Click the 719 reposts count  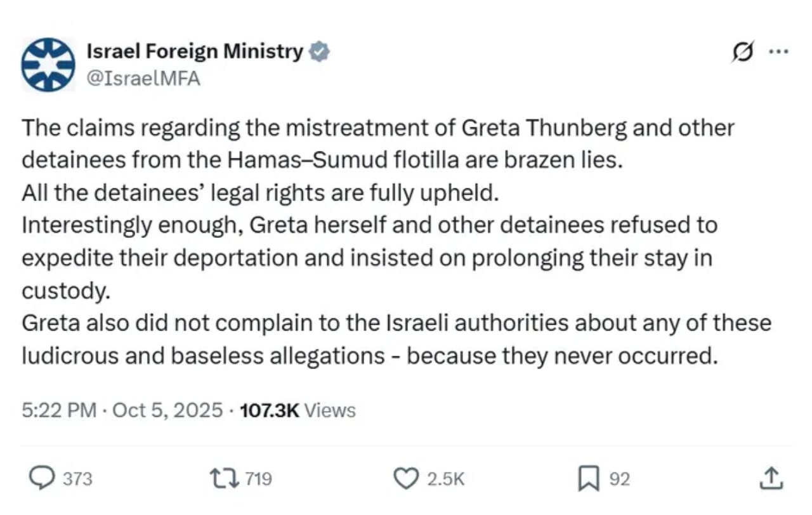258,479
